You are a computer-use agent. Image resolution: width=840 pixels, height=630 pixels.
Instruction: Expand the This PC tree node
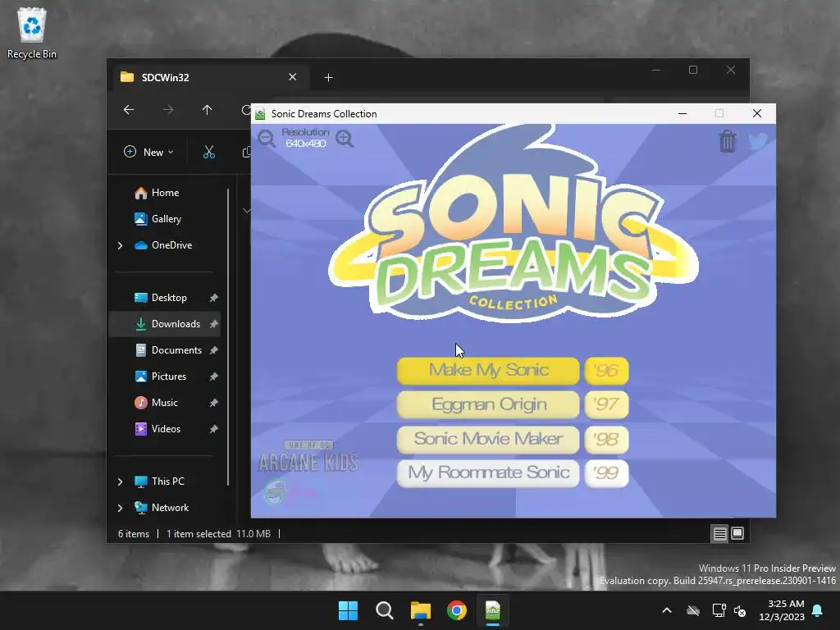point(120,482)
